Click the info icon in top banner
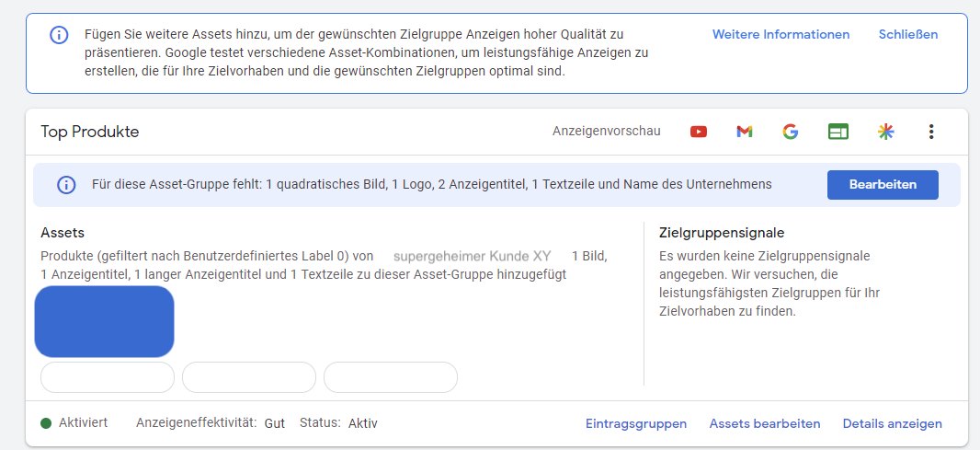Screen dimensions: 980x450 (59, 34)
